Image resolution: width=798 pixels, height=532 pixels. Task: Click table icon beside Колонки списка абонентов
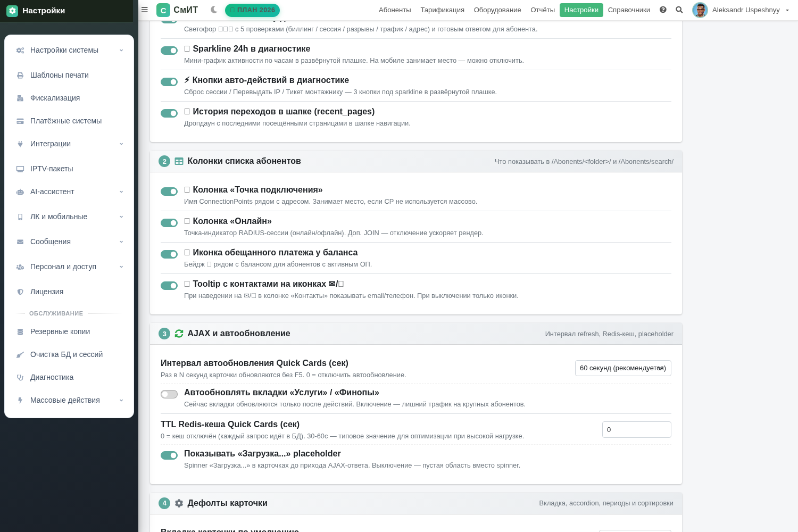pyautogui.click(x=179, y=161)
